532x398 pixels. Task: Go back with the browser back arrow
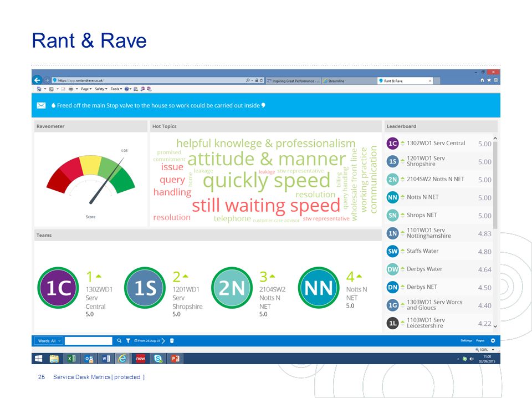[37, 80]
